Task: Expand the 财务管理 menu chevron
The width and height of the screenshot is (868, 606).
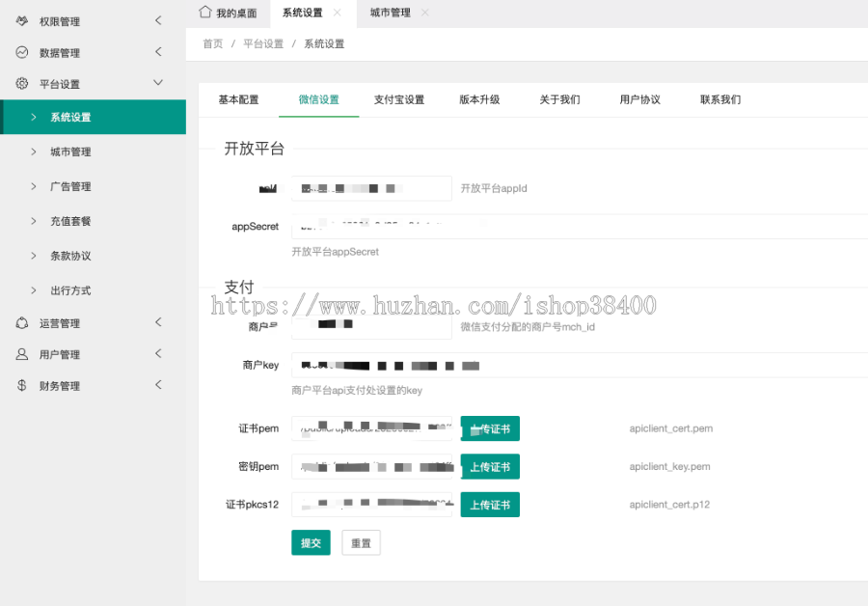Action: tap(158, 384)
